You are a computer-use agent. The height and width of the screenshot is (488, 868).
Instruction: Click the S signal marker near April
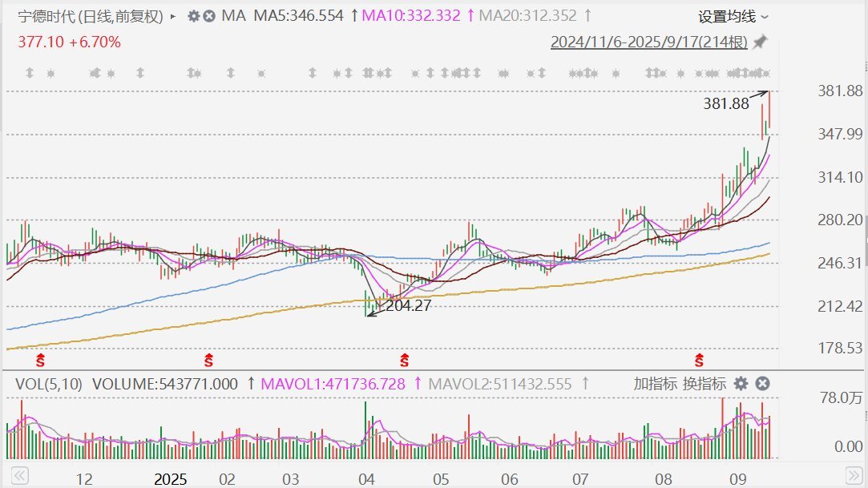[405, 359]
